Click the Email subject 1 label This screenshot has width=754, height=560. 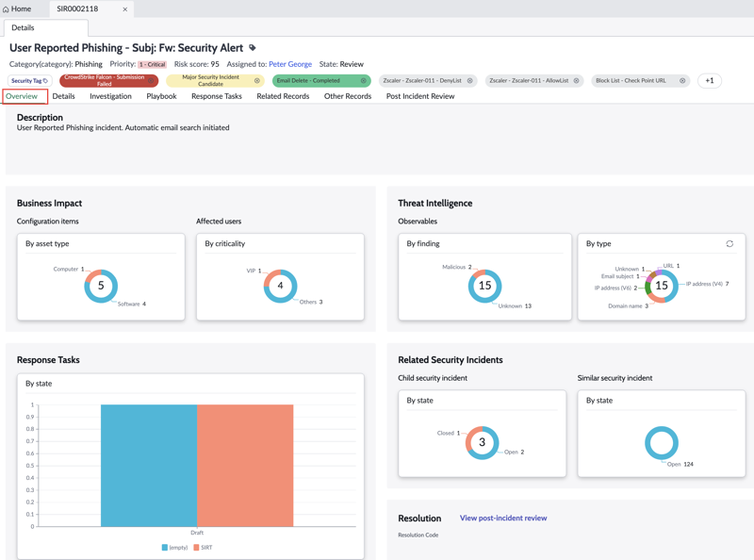tap(620, 276)
